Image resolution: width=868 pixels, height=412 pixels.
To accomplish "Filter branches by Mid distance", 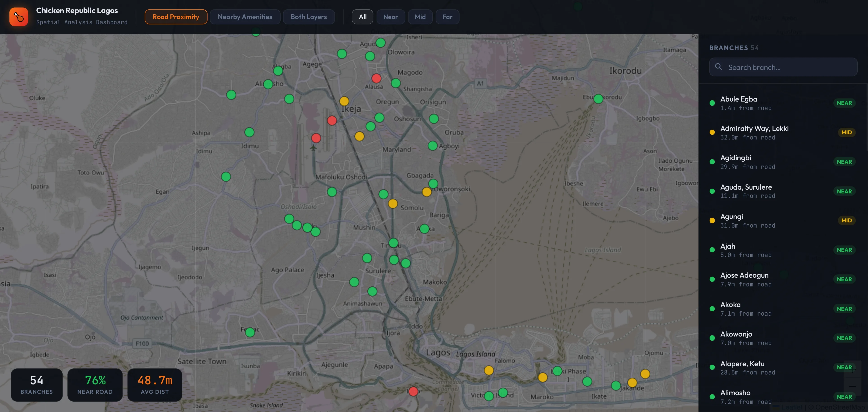I will [420, 17].
